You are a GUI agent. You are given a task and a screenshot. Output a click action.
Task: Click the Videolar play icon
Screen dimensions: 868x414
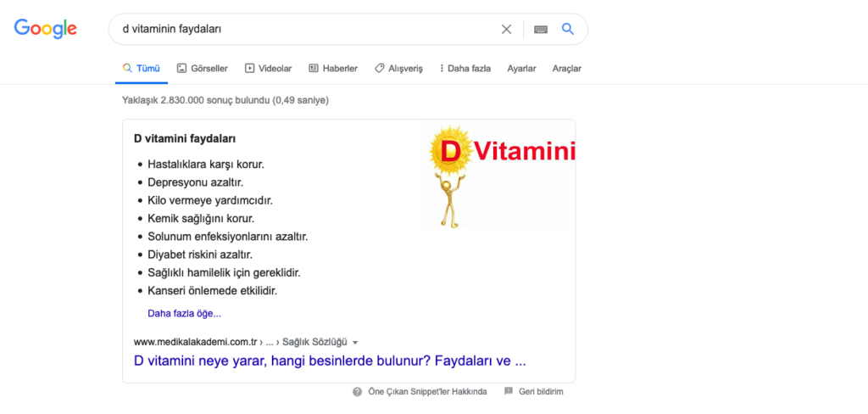pos(249,68)
